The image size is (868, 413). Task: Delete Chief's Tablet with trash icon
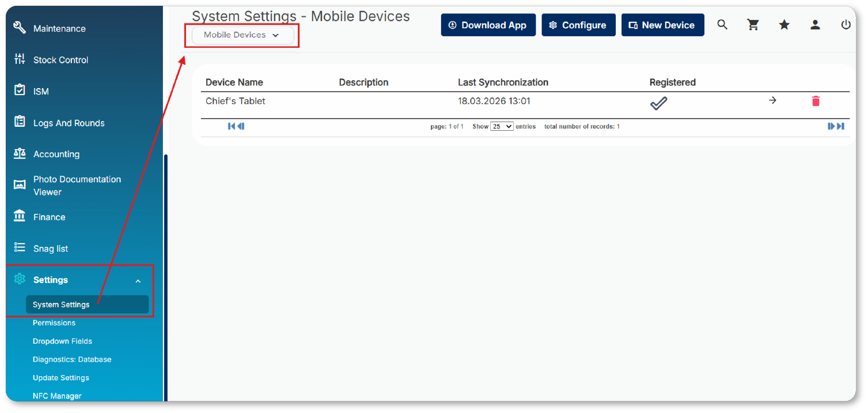tap(815, 101)
